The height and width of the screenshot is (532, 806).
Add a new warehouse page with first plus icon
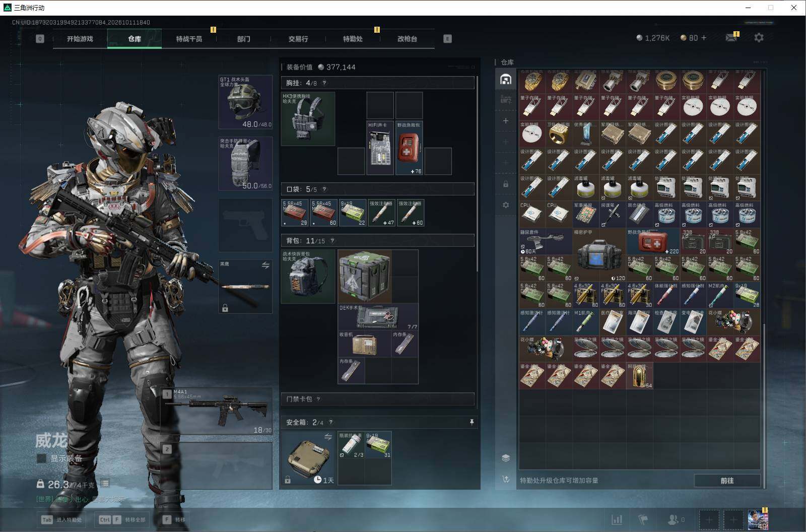pyautogui.click(x=506, y=121)
